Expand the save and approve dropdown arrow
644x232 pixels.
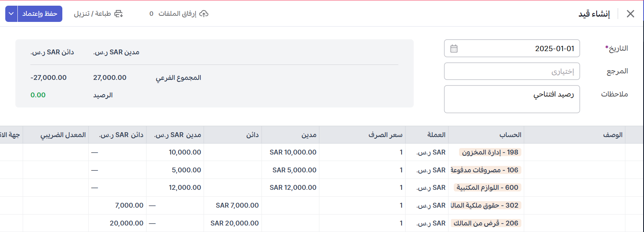[11, 14]
